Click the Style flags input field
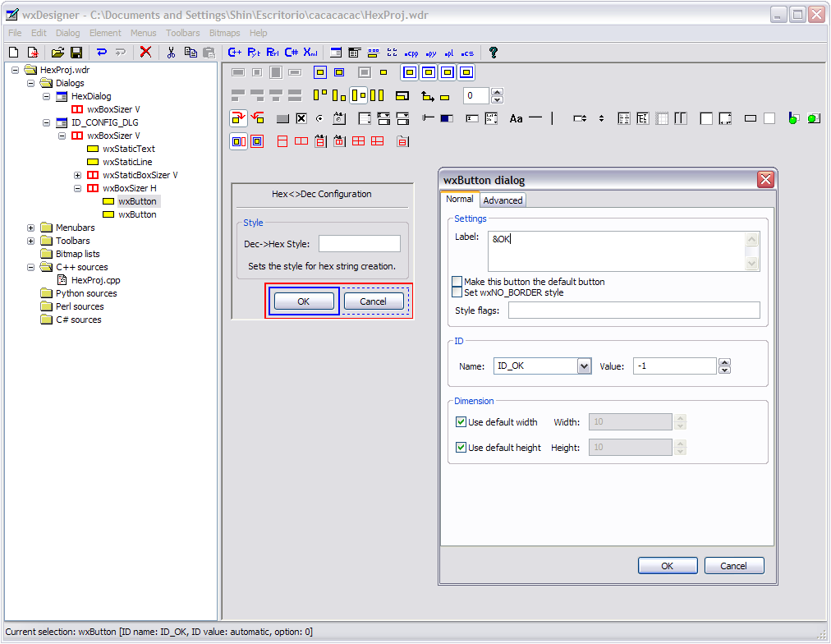Viewport: 831px width, 644px height. pyautogui.click(x=633, y=310)
